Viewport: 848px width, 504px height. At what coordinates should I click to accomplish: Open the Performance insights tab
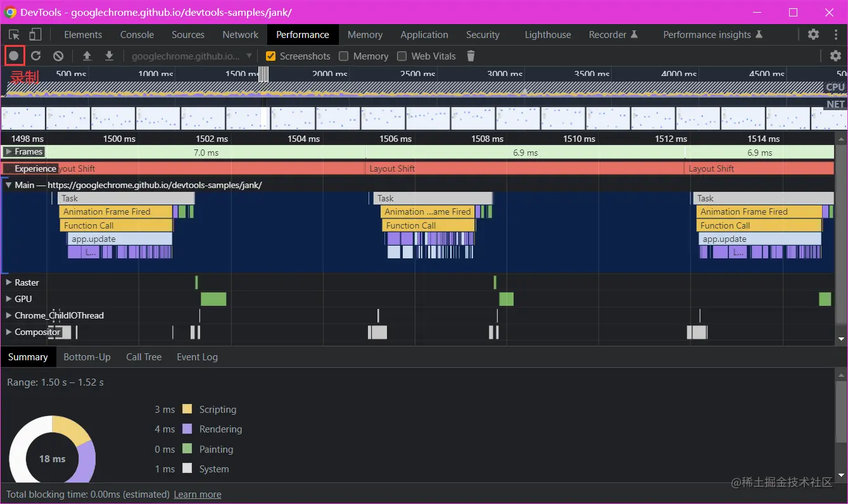(x=713, y=34)
